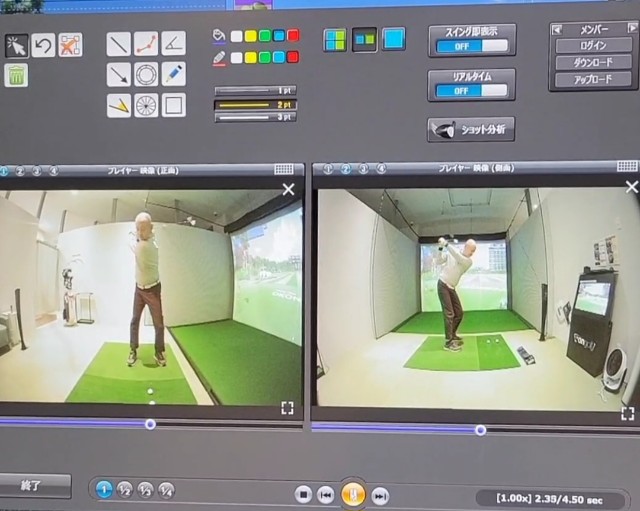Select the rectangle drawing tool
Image resolution: width=640 pixels, height=511 pixels.
[x=173, y=105]
